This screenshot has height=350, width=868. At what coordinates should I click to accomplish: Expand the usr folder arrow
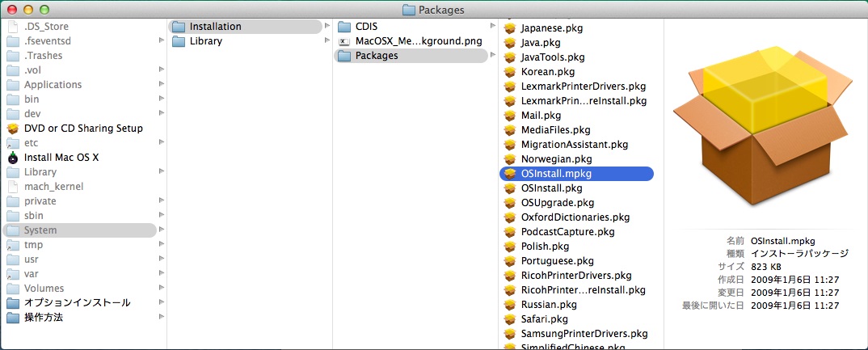pos(161,259)
